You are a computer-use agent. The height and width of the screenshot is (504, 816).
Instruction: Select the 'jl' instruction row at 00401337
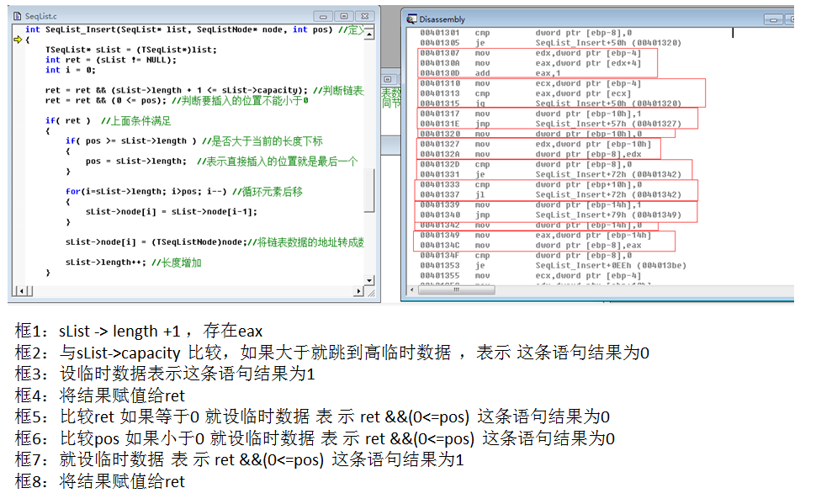pyautogui.click(x=551, y=194)
